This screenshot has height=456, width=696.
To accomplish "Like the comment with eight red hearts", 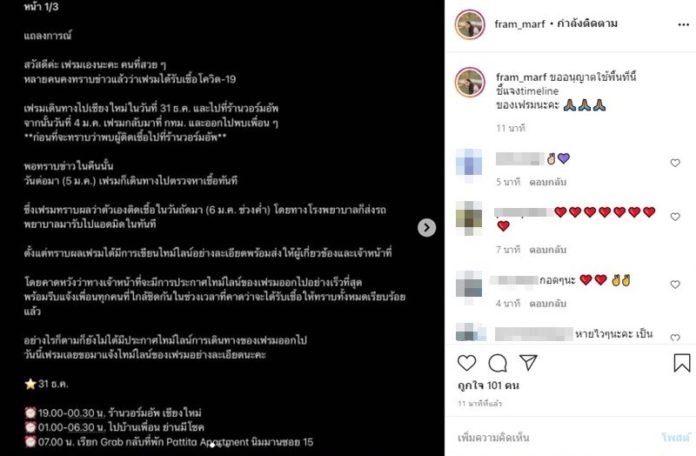I will coord(675,217).
